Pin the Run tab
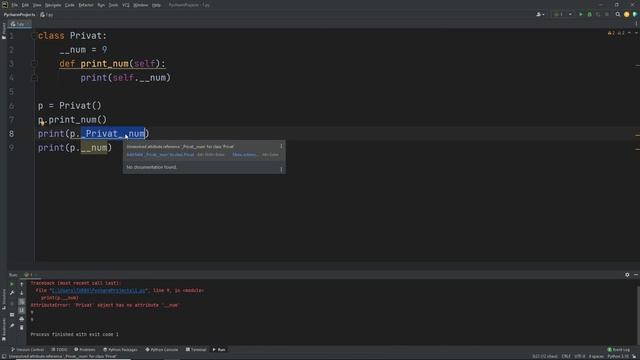The height and width of the screenshot is (360, 640). [12, 326]
